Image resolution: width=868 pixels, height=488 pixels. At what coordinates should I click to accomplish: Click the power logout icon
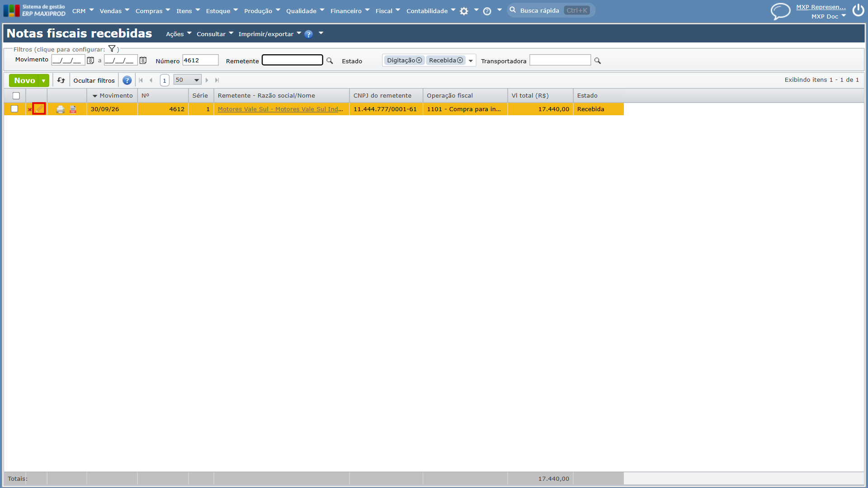coord(858,10)
